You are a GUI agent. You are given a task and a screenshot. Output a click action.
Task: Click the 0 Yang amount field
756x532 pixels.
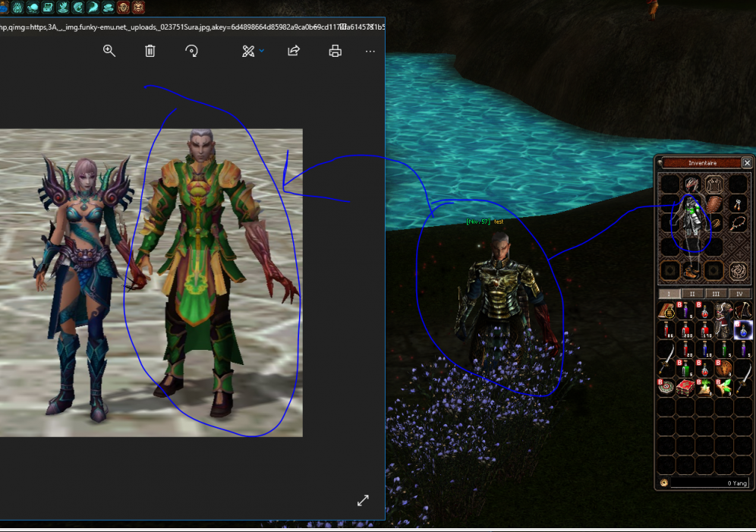pyautogui.click(x=710, y=483)
